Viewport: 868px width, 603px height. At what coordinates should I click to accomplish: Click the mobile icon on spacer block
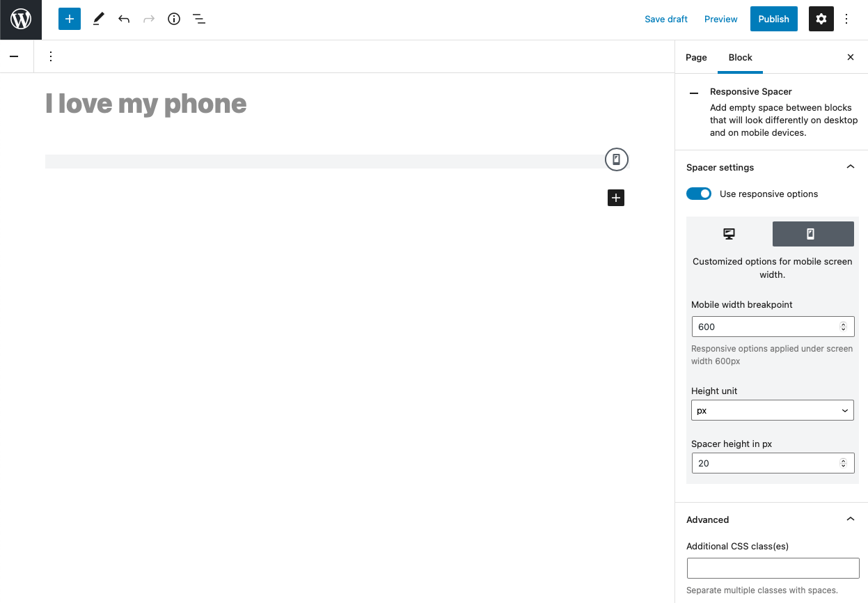616,159
